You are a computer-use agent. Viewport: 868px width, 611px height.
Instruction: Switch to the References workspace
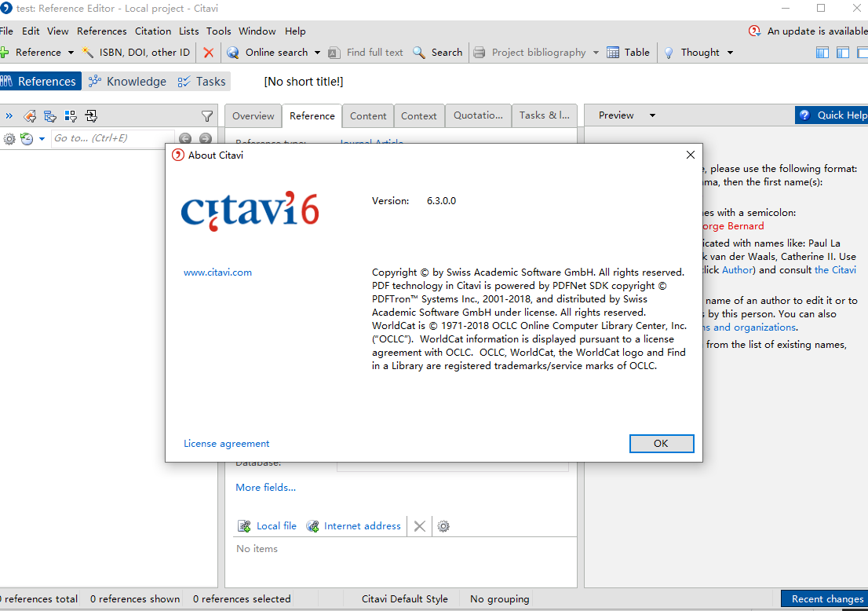tap(40, 82)
